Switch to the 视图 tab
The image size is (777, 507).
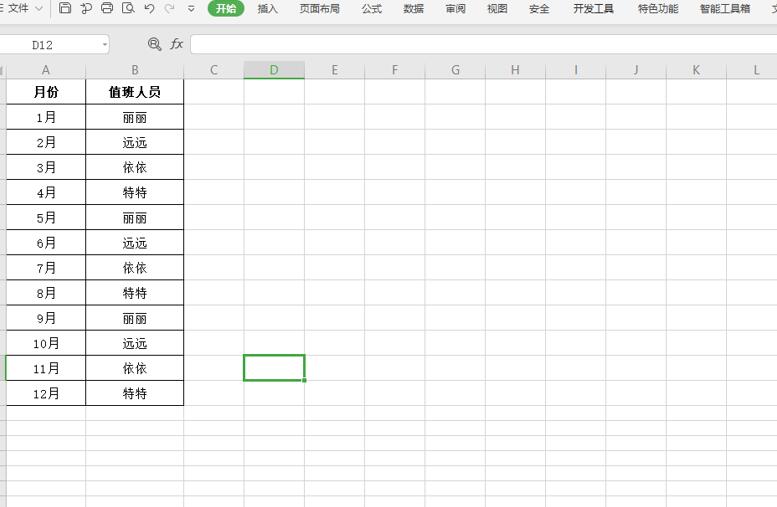497,8
